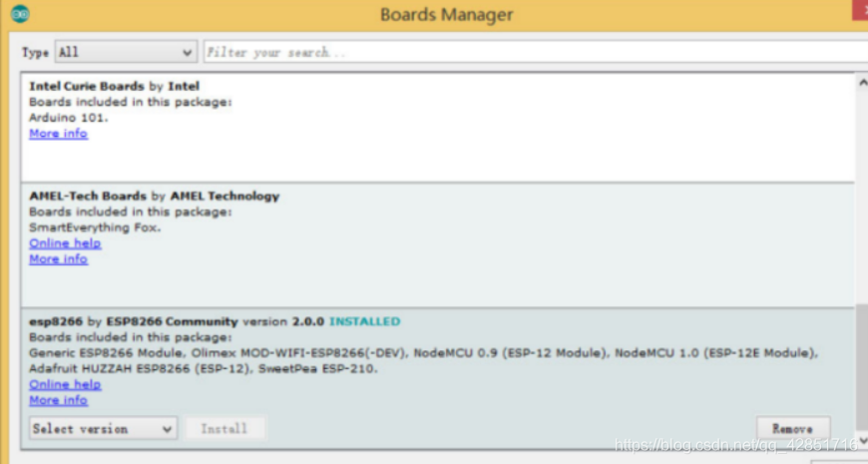The width and height of the screenshot is (868, 464).
Task: Click the Arduino 101. board text
Action: (x=69, y=118)
